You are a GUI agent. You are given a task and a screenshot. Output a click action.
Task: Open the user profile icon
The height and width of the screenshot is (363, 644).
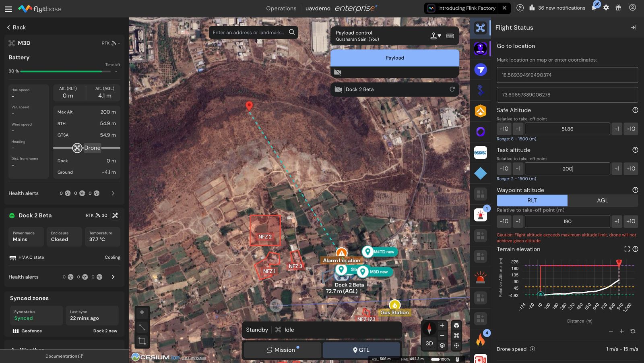(632, 8)
